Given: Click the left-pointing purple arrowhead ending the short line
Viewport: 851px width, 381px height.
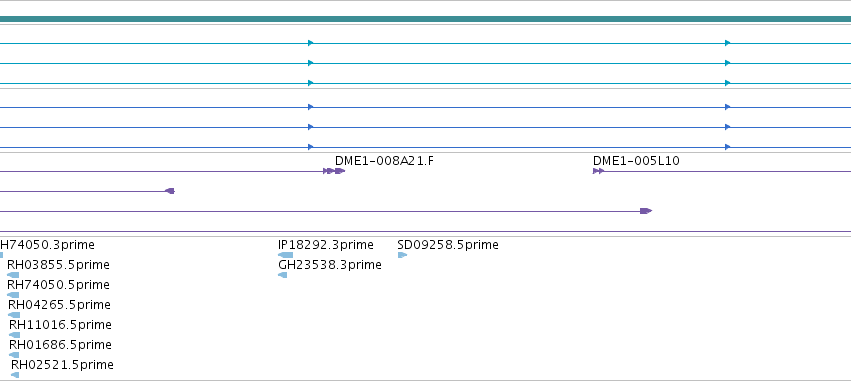Looking at the screenshot, I should (x=170, y=191).
